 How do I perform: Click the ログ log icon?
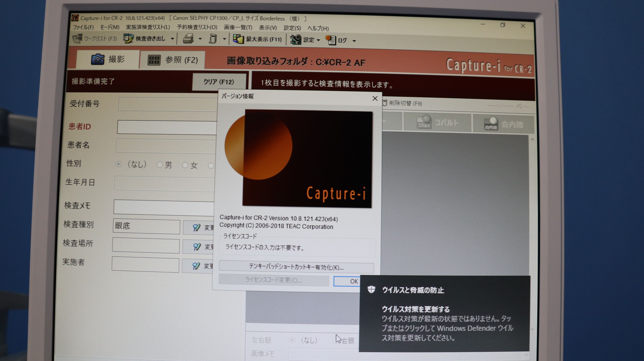coord(331,40)
